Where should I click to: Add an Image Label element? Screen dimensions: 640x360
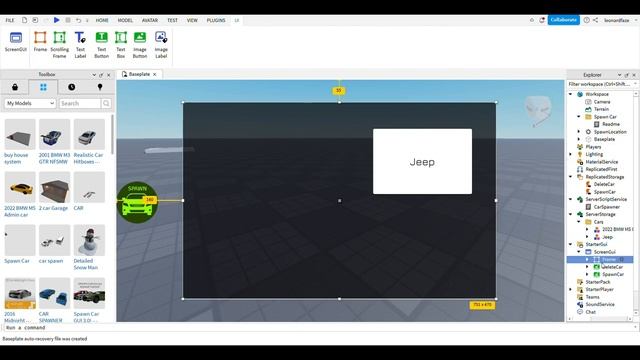coord(161,44)
